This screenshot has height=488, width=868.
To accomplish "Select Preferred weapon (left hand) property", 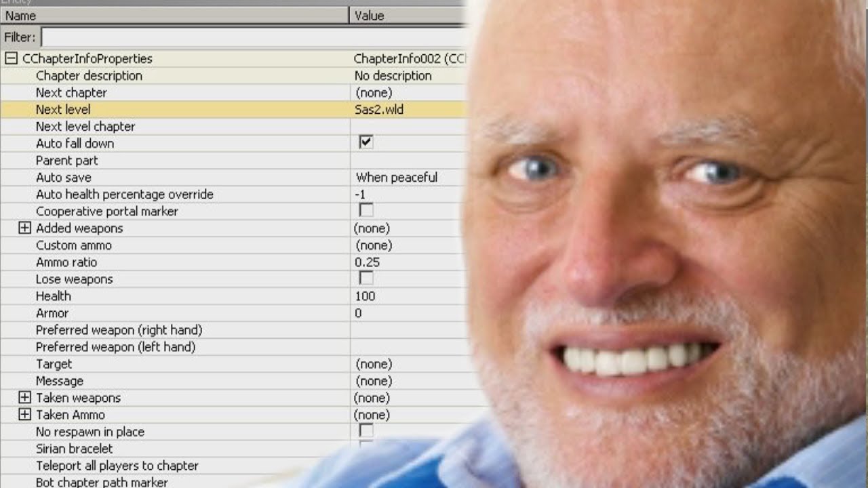I will pos(116,347).
